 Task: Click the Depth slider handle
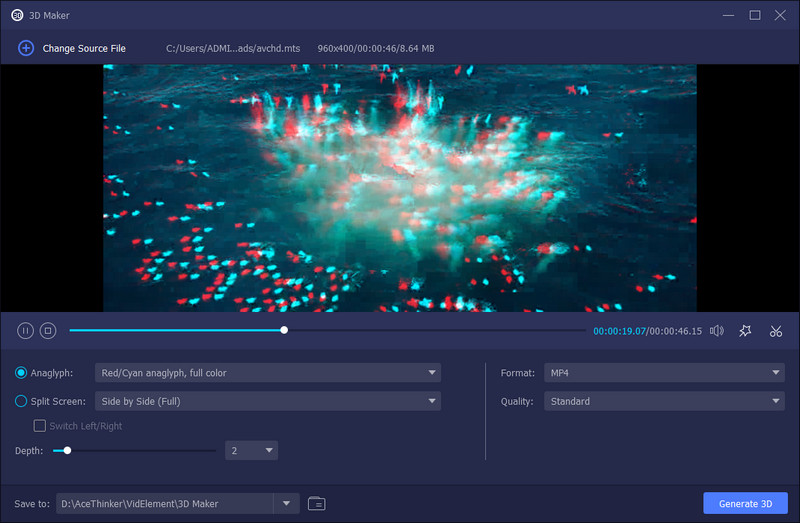click(x=68, y=451)
